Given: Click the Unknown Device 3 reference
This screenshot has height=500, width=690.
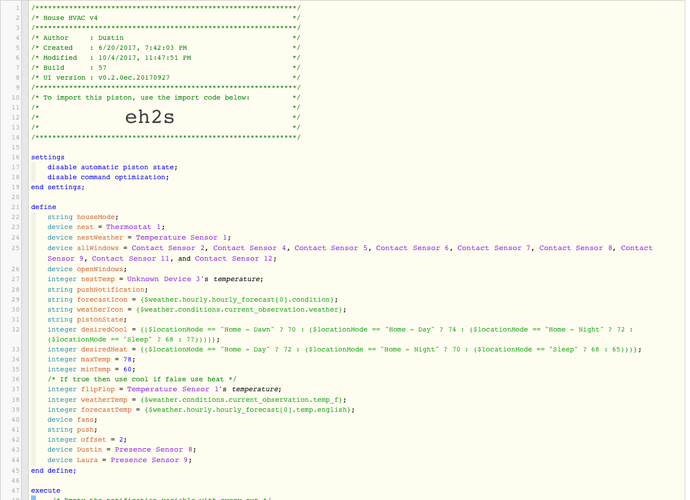Looking at the screenshot, I should [163, 279].
